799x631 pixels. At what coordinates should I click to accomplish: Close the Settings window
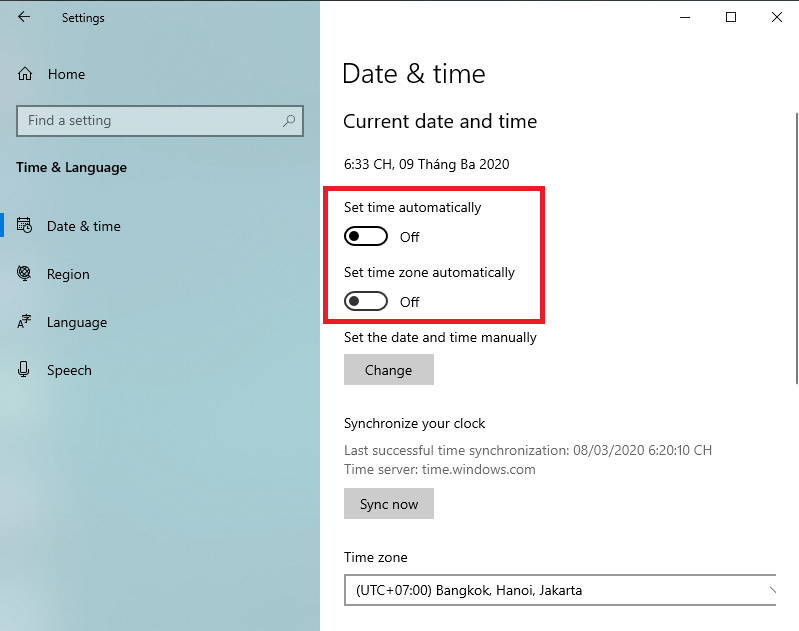point(777,17)
